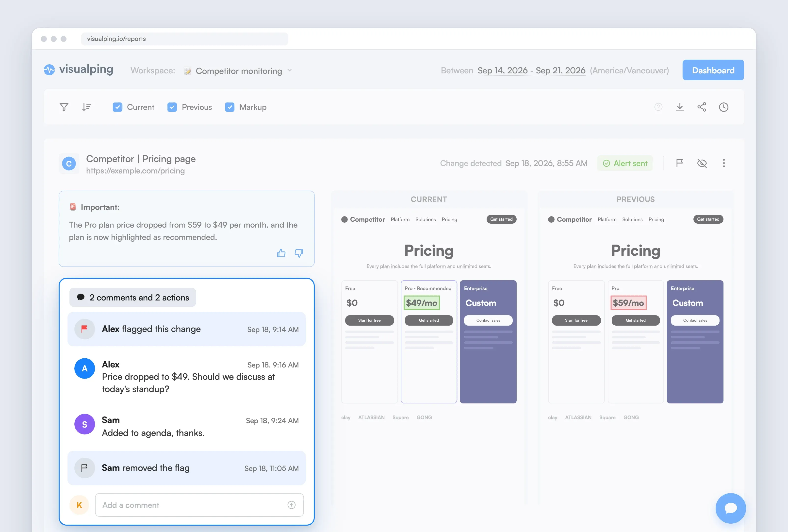Screen dimensions: 788x532
Task: Click the '(America/Vancouver)' timezone text
Action: 629,70
